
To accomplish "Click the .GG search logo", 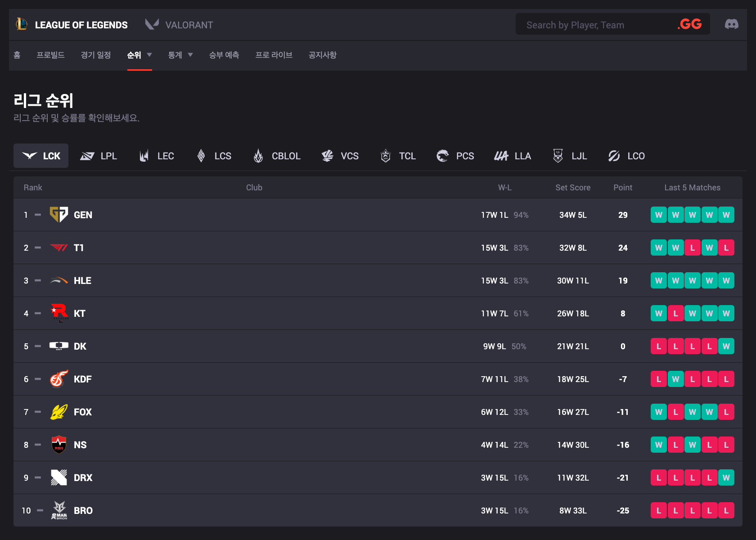I will click(x=689, y=24).
